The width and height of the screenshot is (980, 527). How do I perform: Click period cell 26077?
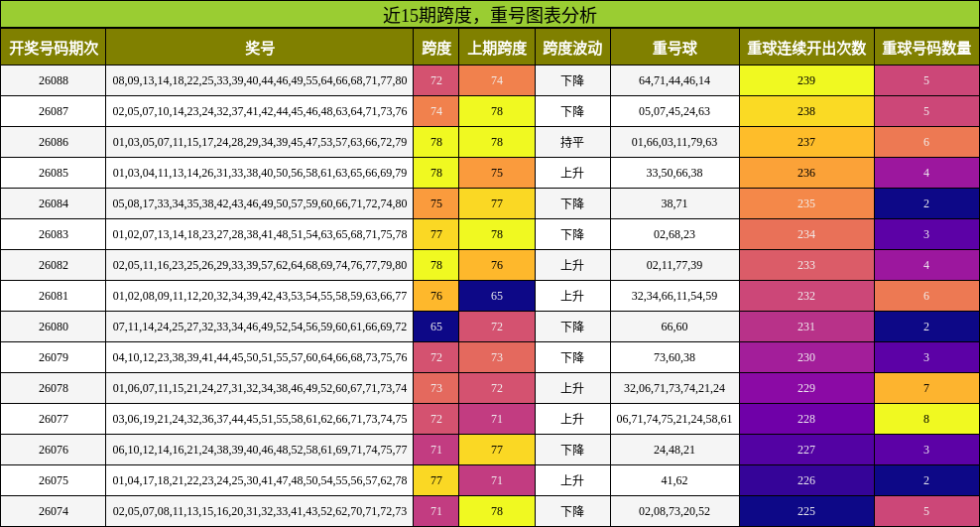[x=54, y=419]
